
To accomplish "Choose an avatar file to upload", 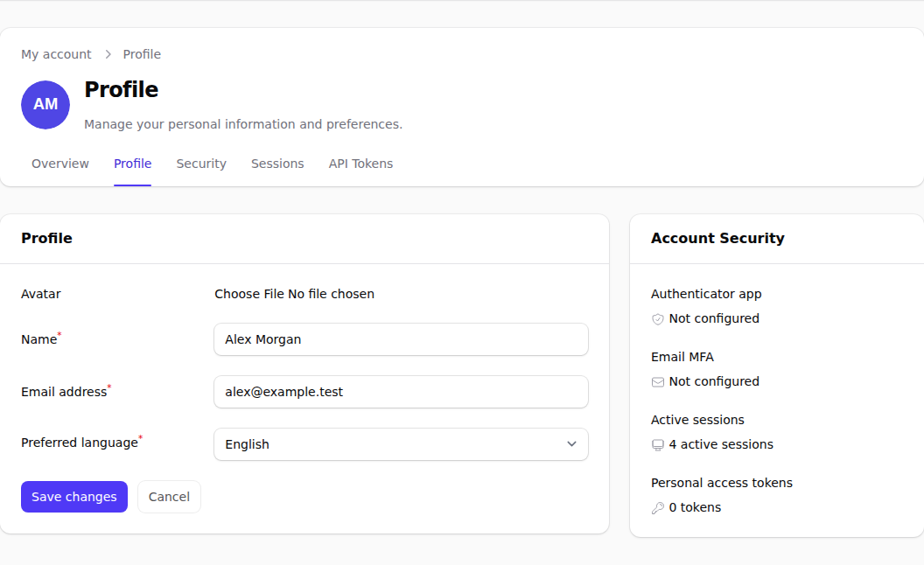I will (249, 294).
